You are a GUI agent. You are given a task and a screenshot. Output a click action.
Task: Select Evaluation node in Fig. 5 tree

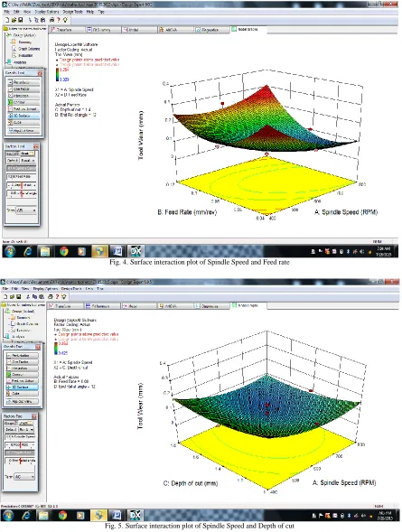point(23,330)
